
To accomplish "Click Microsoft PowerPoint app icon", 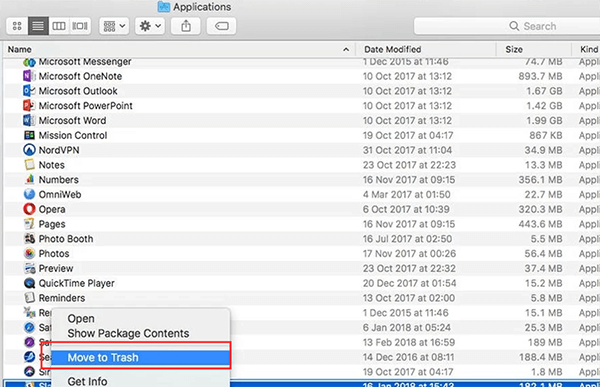I will pyautogui.click(x=29, y=105).
